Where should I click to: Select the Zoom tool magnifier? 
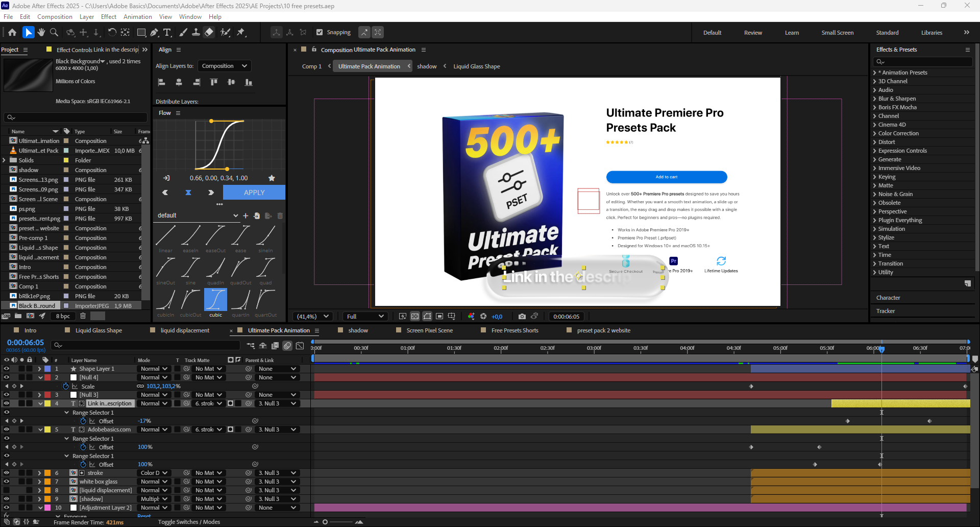(x=54, y=32)
